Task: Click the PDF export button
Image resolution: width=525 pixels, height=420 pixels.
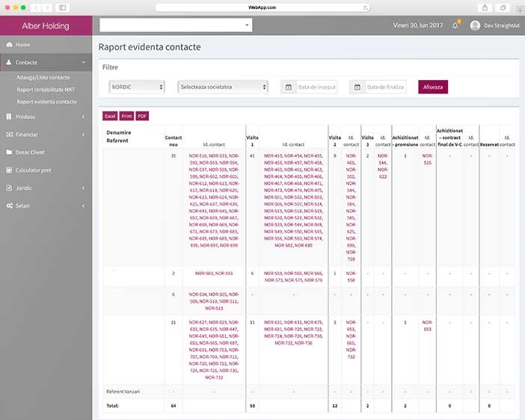Action: tap(142, 116)
